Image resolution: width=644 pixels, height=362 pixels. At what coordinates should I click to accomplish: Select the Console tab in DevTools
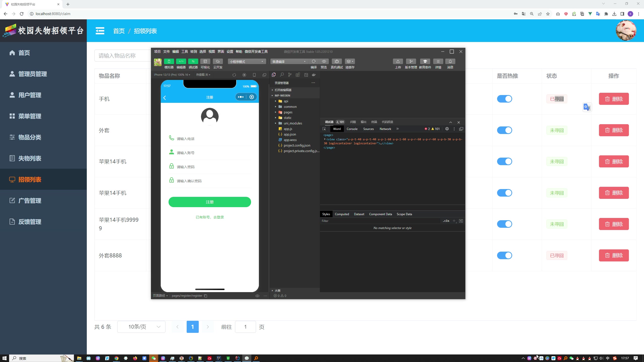coord(352,129)
